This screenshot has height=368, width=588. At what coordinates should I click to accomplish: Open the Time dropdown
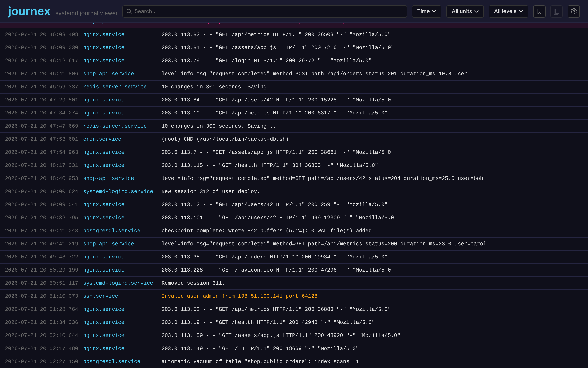[x=427, y=11]
